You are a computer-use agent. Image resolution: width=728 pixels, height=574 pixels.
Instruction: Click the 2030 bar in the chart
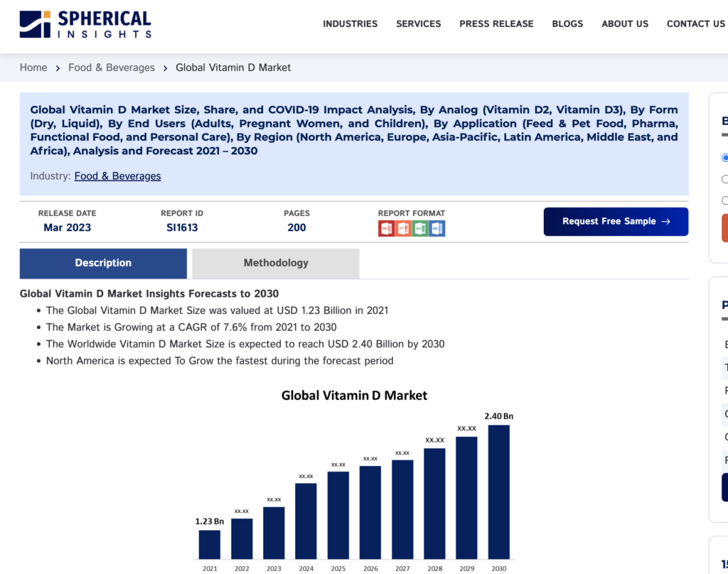tap(498, 492)
